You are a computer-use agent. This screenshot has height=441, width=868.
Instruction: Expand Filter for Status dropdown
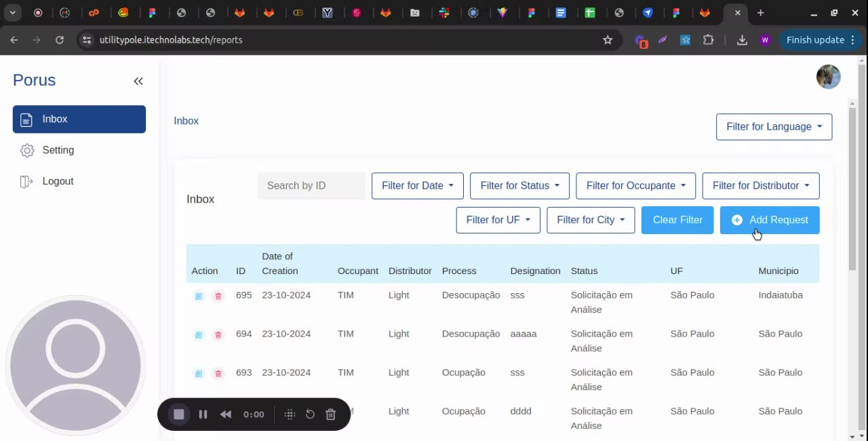pyautogui.click(x=520, y=186)
